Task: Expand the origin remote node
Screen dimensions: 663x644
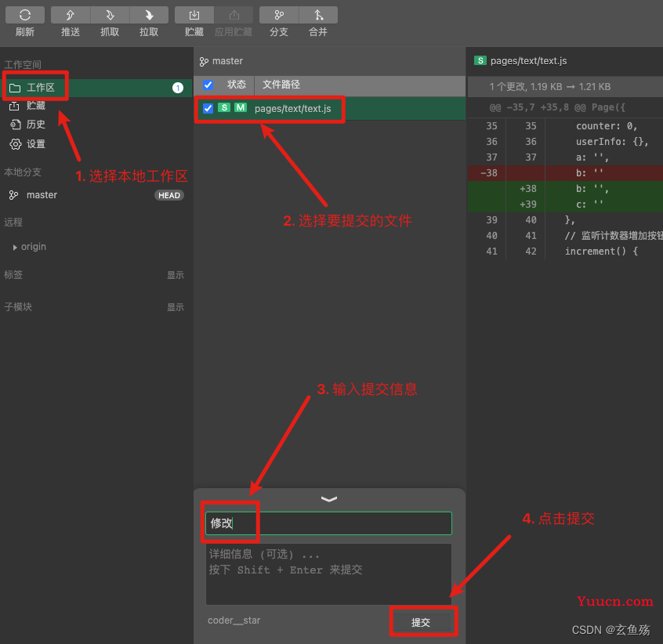Action: click(x=15, y=248)
